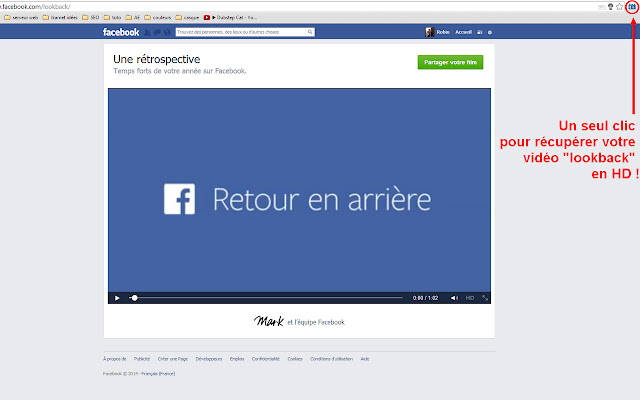Viewport: 640px width, 400px height.
Task: Click the faded icon left of the lightbulb
Action: (x=602, y=7)
